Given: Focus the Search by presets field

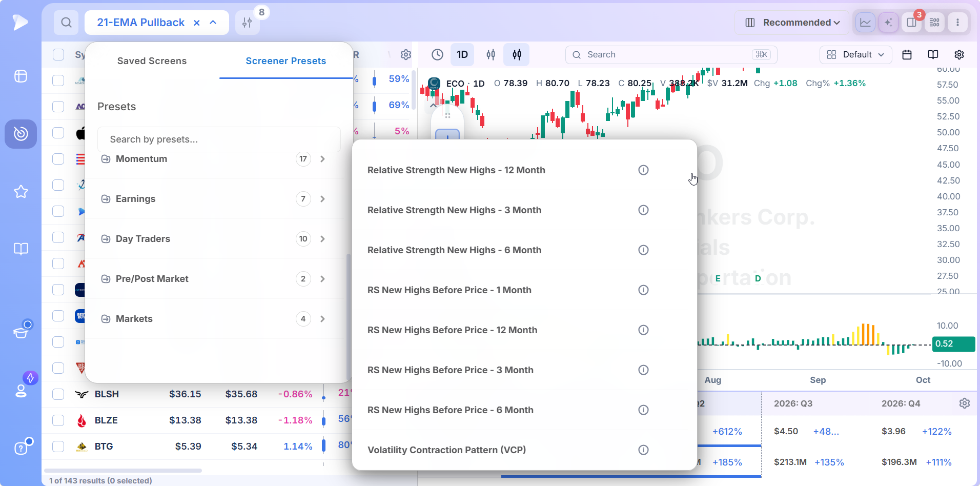Looking at the screenshot, I should pos(219,139).
